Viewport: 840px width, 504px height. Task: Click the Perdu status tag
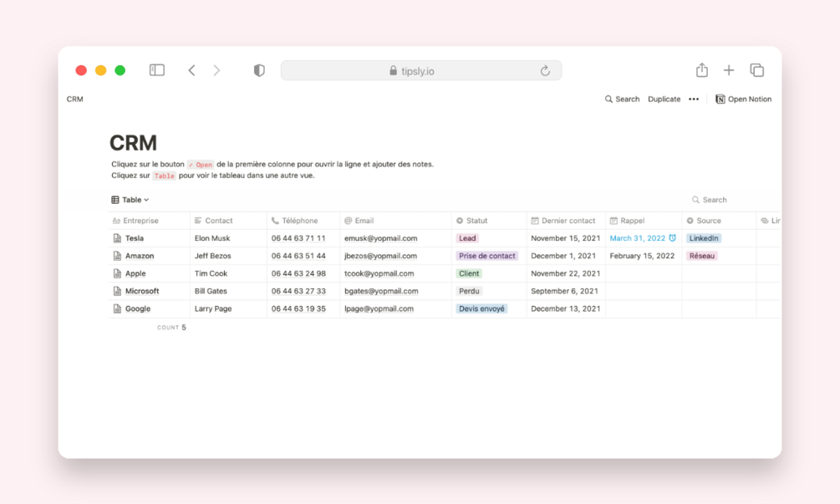[469, 292]
